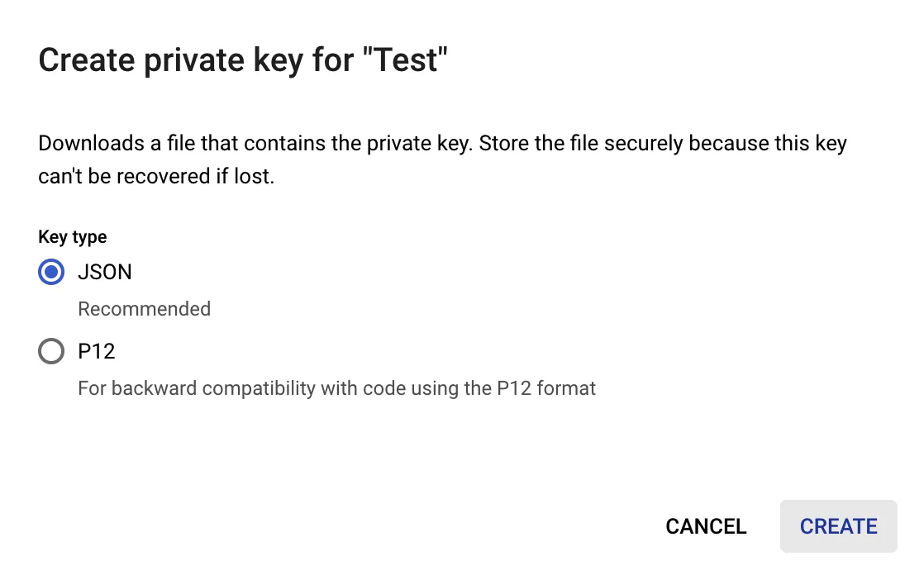
Task: Click the private key warning description text
Action: click(442, 159)
